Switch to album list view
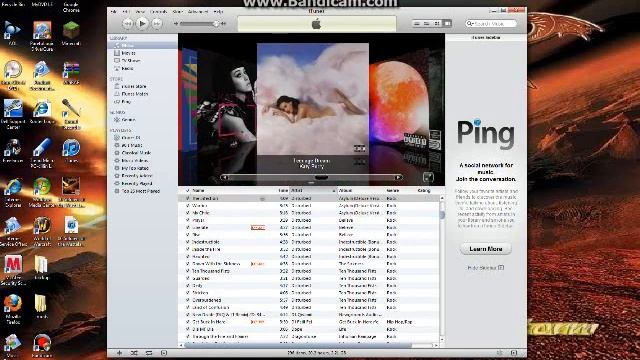The height and width of the screenshot is (360, 640). [427, 24]
